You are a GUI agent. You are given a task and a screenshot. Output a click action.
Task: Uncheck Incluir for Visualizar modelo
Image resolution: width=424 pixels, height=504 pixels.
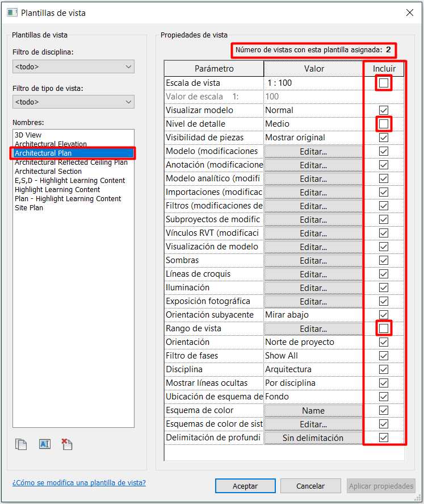coord(384,110)
